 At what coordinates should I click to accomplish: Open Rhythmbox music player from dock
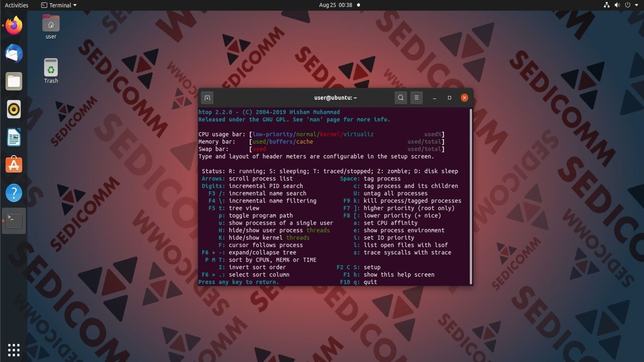[14, 109]
